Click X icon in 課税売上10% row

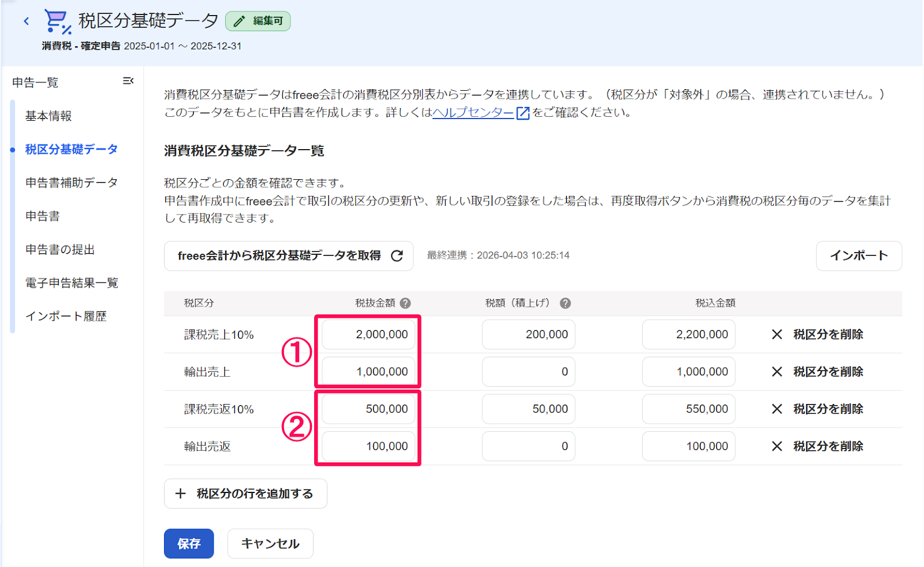(x=777, y=335)
